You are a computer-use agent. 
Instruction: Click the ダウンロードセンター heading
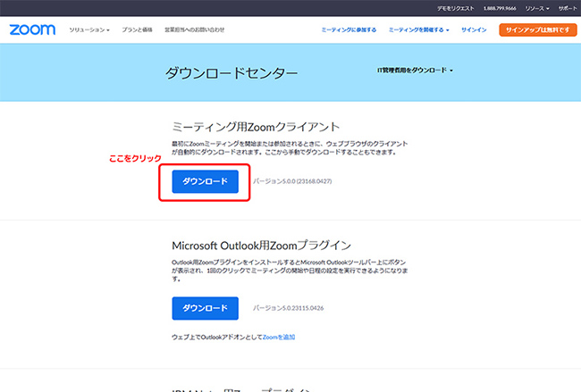click(x=232, y=73)
